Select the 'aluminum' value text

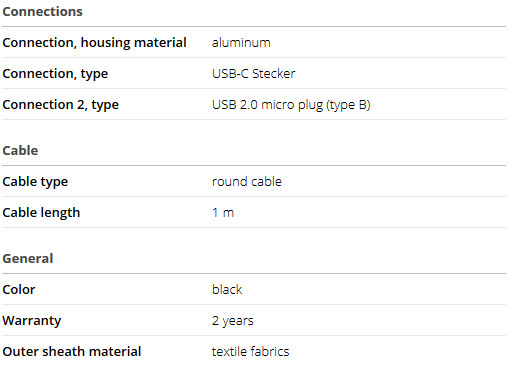point(241,43)
